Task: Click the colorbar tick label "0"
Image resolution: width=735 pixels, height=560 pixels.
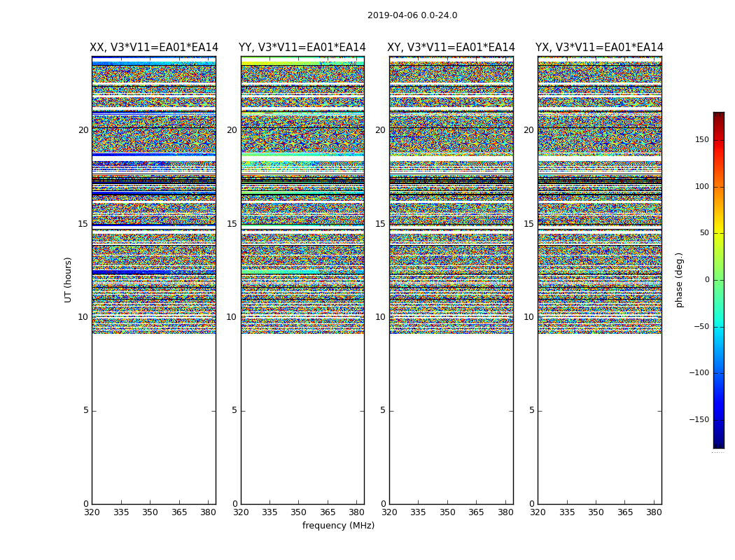Action: pos(707,280)
